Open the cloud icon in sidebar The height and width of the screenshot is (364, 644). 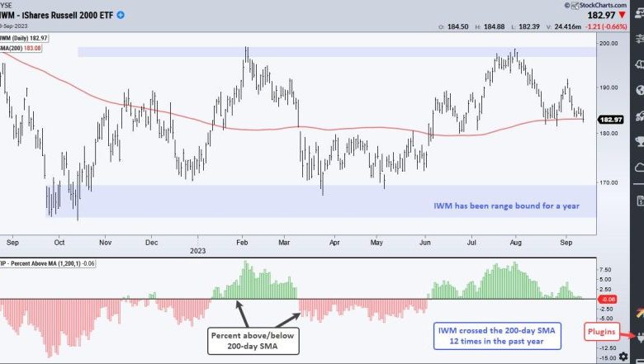[640, 167]
